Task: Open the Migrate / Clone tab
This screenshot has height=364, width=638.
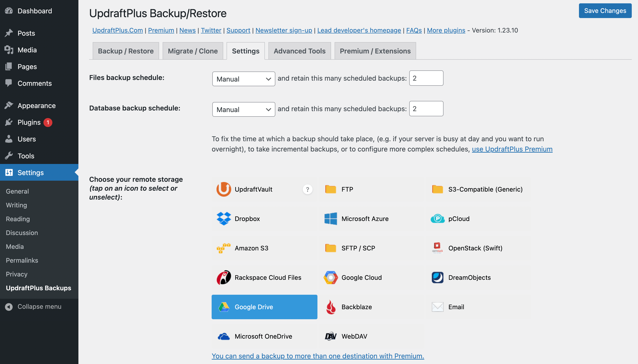Action: click(x=192, y=51)
